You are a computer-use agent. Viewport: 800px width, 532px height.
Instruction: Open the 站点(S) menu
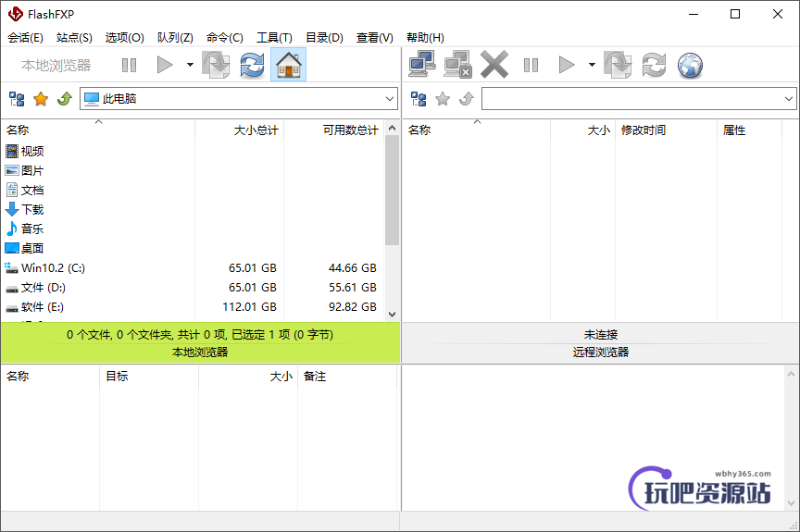point(74,38)
